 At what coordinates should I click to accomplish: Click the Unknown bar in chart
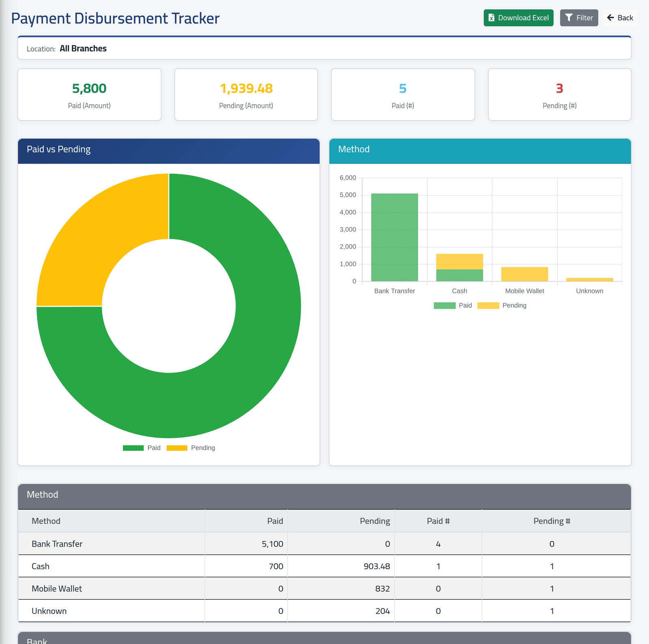(590, 280)
